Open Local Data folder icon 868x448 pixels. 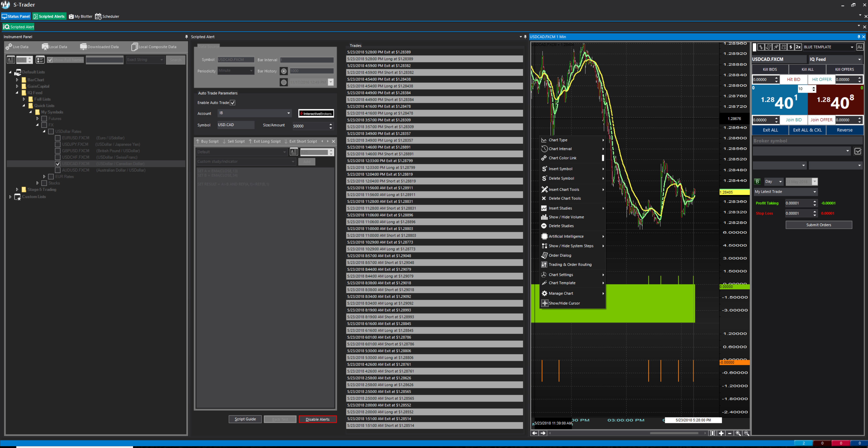click(x=45, y=47)
